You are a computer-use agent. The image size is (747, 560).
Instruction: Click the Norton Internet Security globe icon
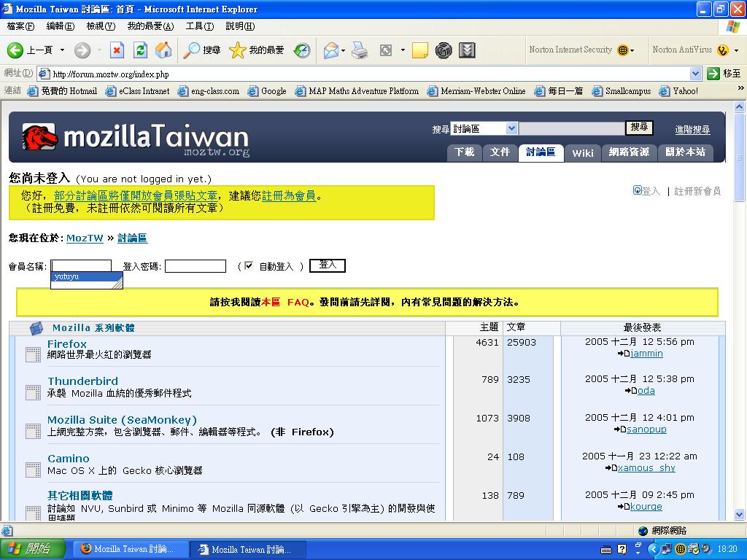tap(623, 50)
